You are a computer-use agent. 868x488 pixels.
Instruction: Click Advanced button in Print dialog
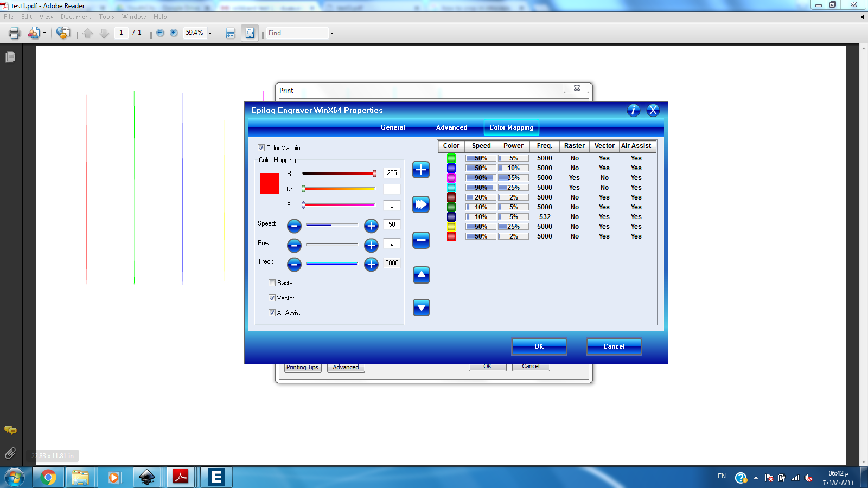[x=346, y=368]
